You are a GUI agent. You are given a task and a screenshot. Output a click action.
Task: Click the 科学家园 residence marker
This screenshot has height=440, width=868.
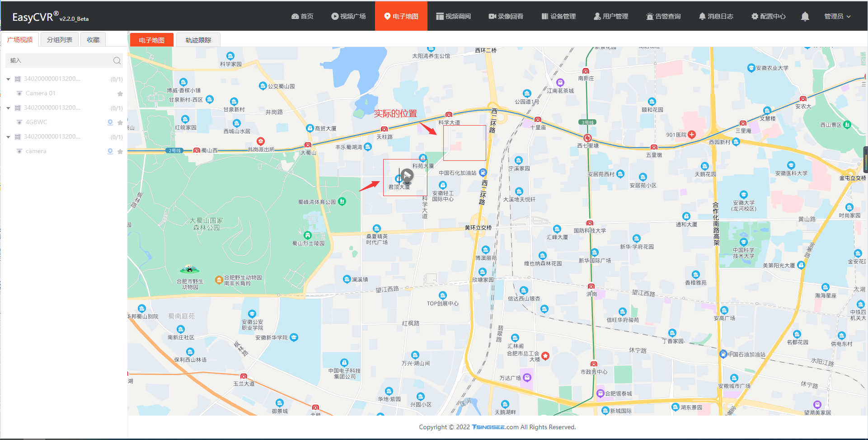[x=230, y=56]
